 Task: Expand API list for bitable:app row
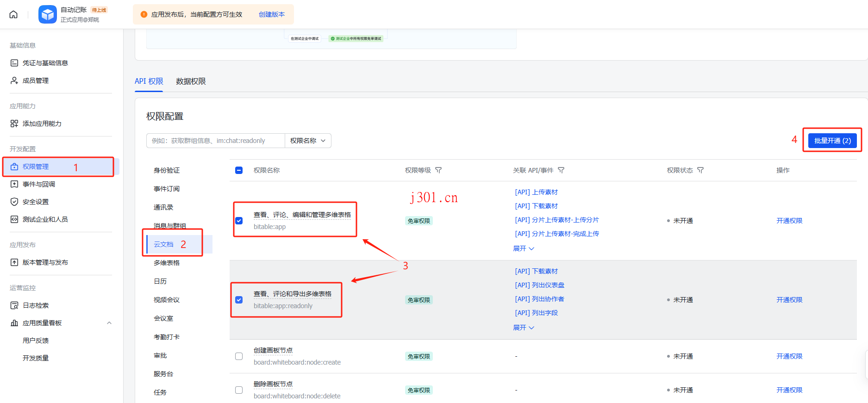[x=524, y=248]
